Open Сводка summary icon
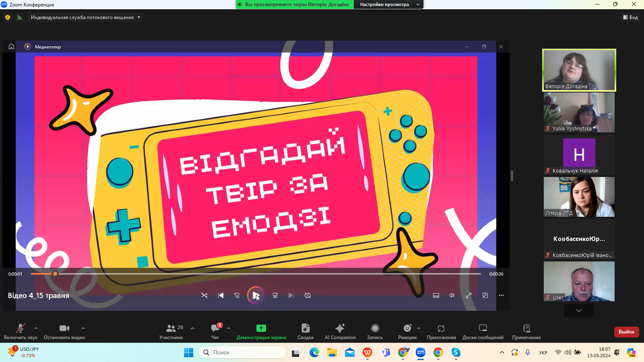This screenshot has height=362, width=644. [305, 331]
